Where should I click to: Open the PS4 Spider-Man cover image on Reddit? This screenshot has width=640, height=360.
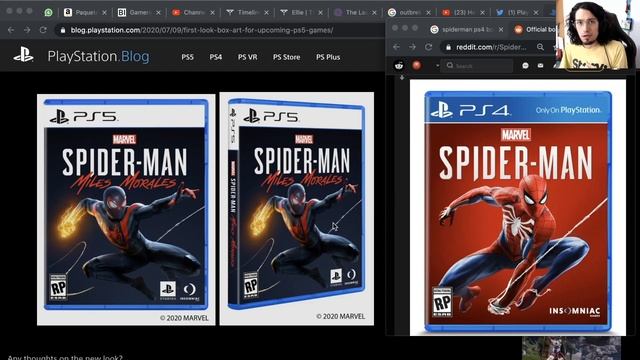tap(518, 207)
